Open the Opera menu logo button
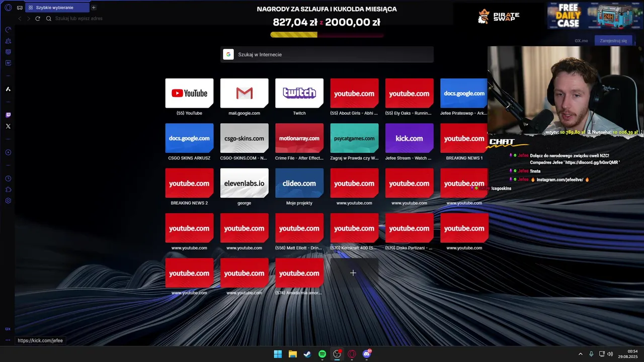Screen dimensions: 644x362 8,8
